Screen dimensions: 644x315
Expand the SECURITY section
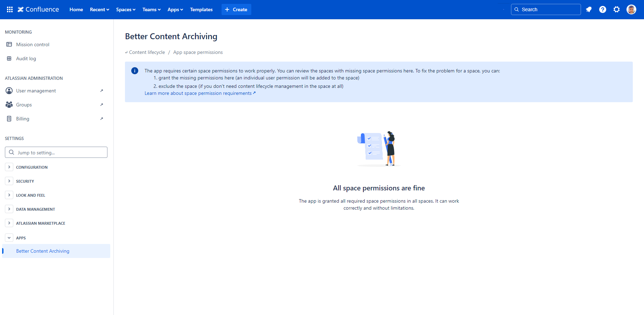[x=9, y=181]
